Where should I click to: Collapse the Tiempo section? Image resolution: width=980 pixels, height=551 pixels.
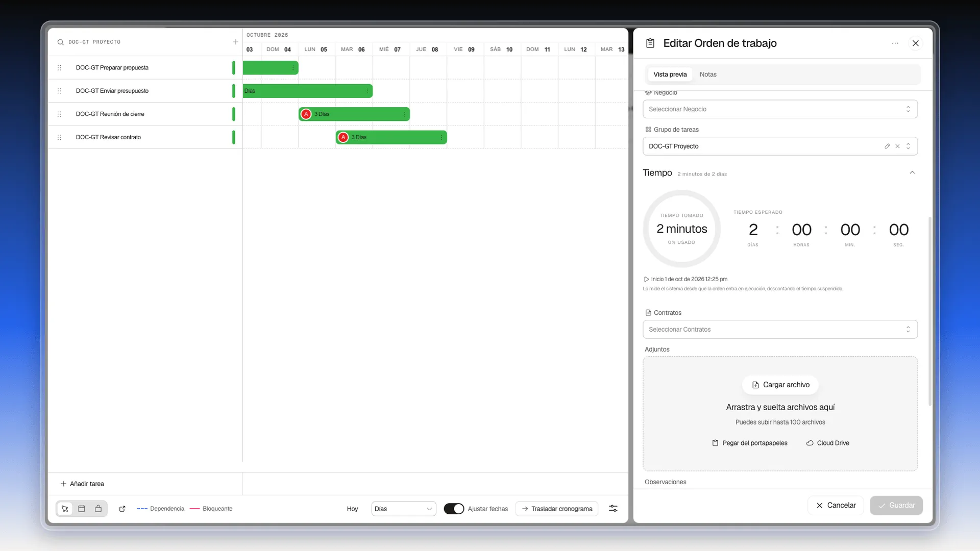coord(912,173)
